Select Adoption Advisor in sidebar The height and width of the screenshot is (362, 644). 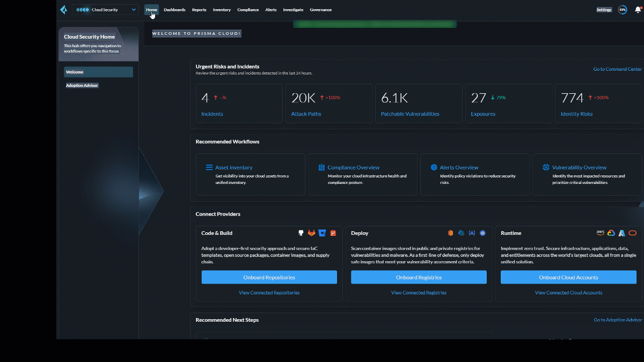(82, 85)
